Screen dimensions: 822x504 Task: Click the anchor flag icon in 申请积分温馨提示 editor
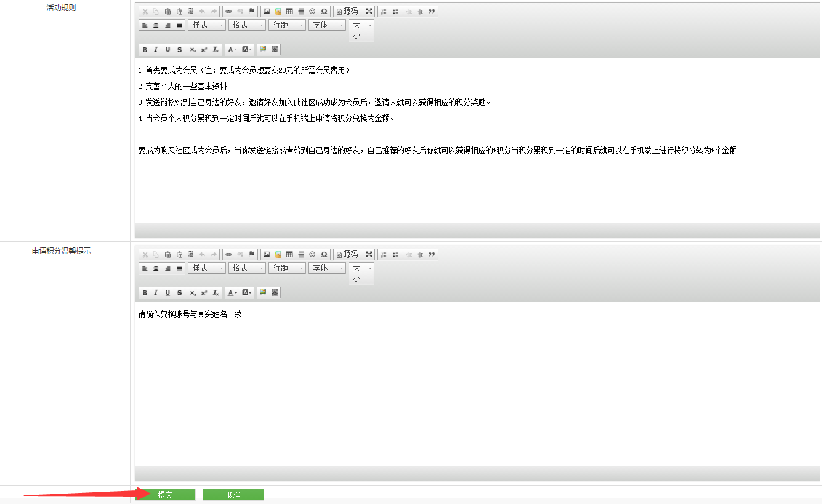tap(251, 255)
